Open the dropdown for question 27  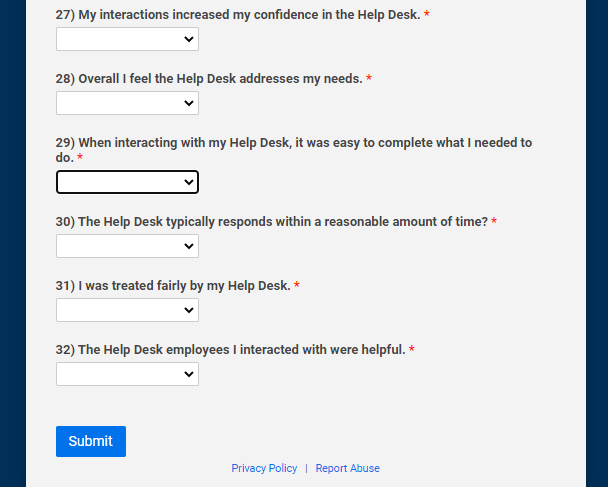pyautogui.click(x=127, y=39)
